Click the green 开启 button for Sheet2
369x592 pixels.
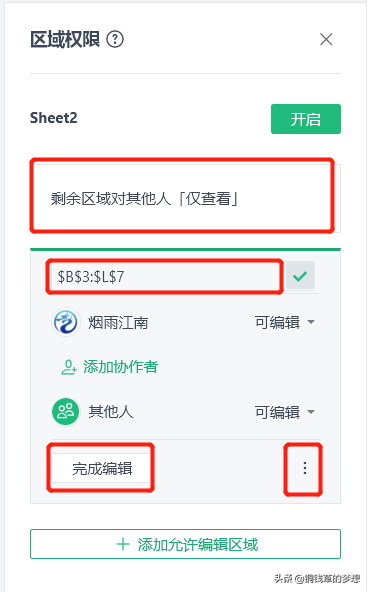click(306, 119)
